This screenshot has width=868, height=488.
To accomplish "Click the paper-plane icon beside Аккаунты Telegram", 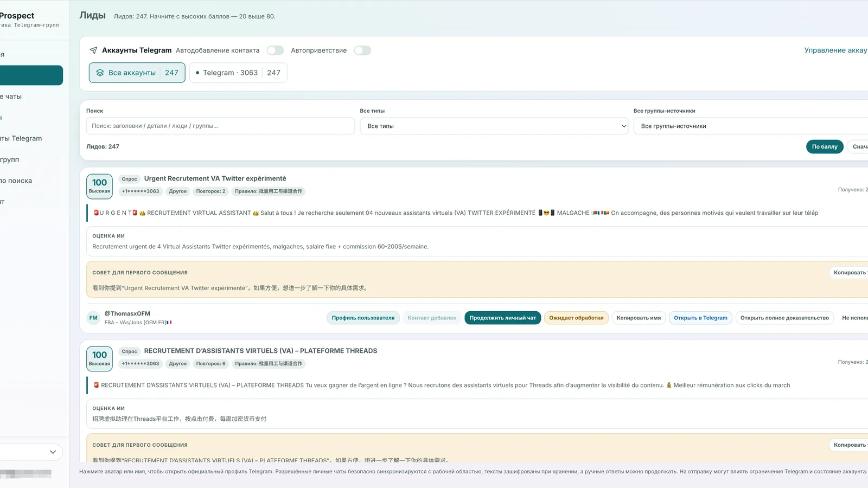I will tap(93, 50).
